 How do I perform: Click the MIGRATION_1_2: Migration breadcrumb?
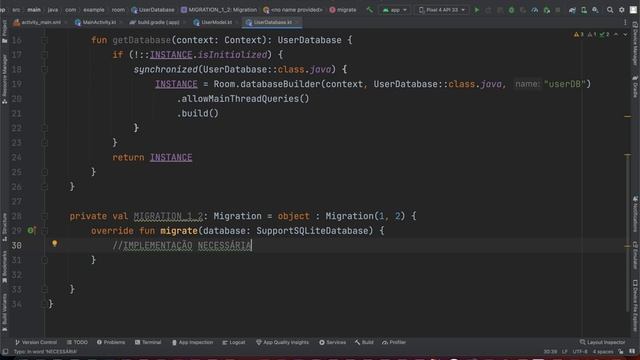219,10
